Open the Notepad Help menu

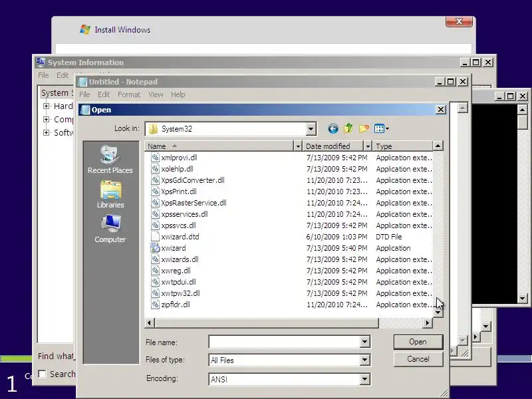pos(178,94)
